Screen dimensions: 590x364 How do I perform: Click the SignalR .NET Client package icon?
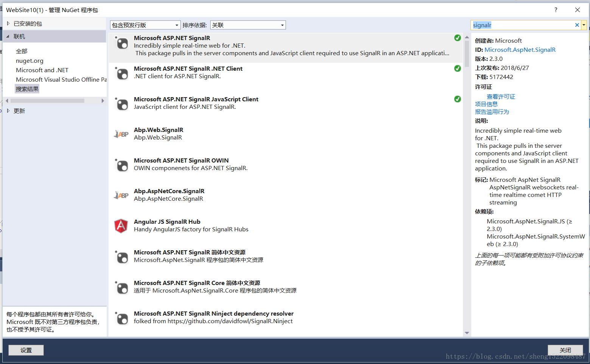[122, 74]
